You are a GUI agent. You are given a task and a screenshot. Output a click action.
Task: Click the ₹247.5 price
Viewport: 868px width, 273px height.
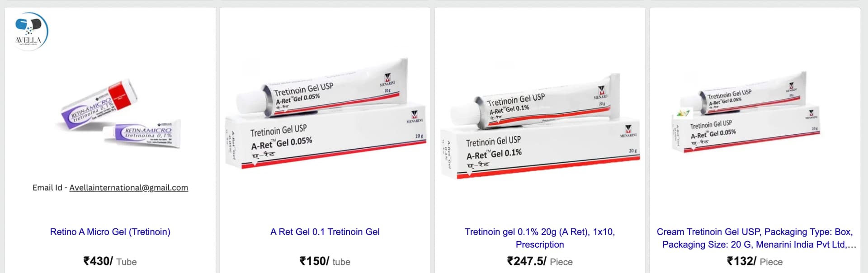527,261
